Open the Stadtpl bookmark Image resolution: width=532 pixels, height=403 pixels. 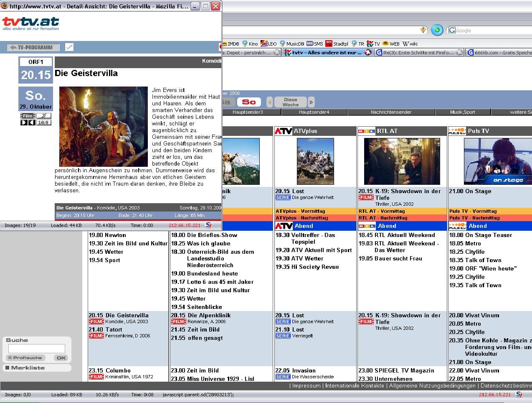[337, 43]
